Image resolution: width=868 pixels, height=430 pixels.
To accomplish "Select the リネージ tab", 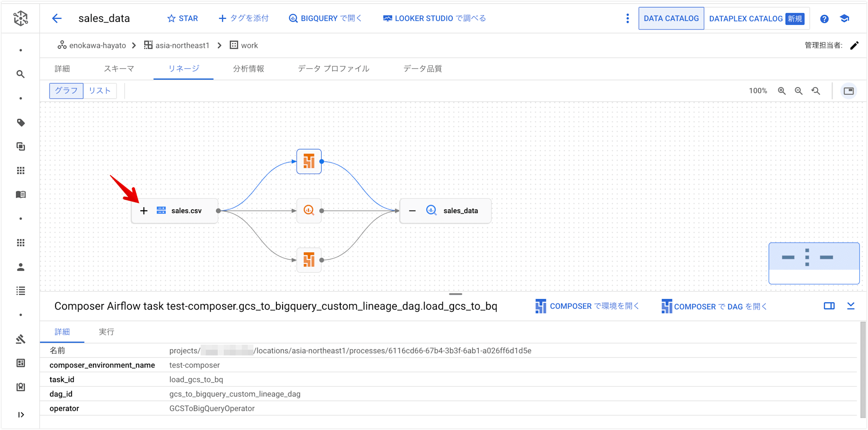I will [x=184, y=69].
